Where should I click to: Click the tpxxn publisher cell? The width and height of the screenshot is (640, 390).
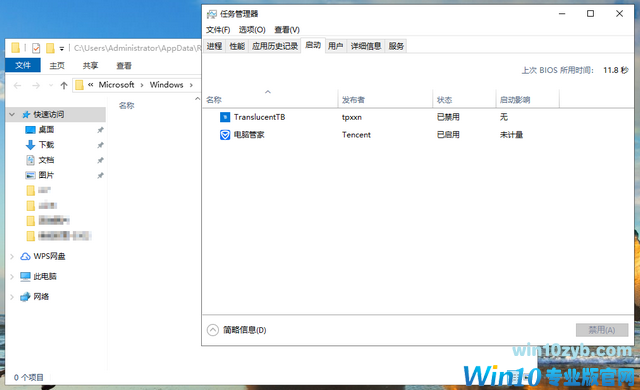click(352, 117)
